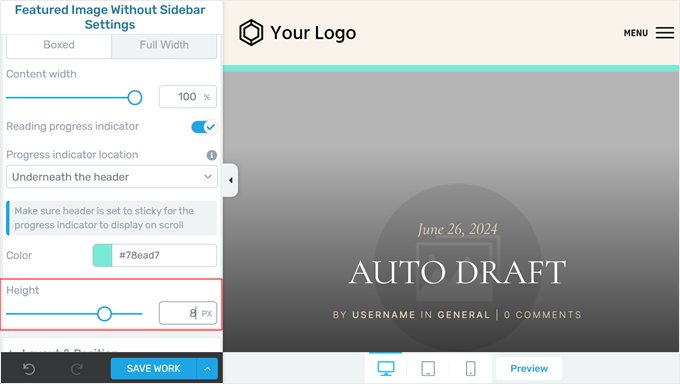Viewport: 680px width, 384px height.
Task: Click the redo icon
Action: coord(77,369)
